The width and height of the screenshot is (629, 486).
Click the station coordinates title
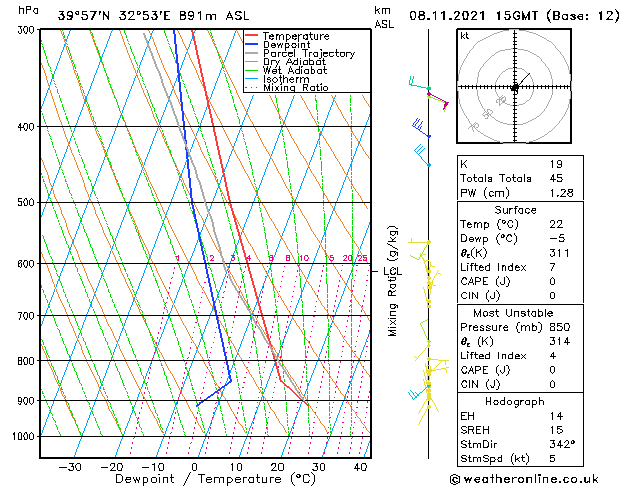pyautogui.click(x=154, y=16)
